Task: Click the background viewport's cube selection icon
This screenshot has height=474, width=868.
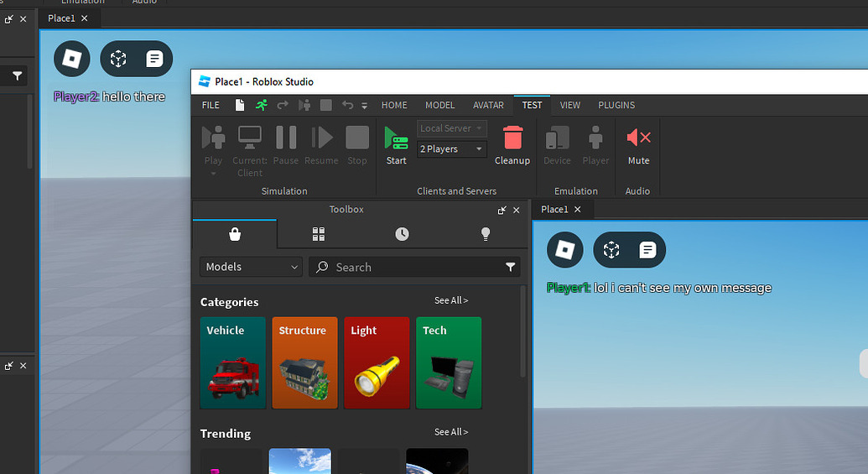Action: point(118,59)
